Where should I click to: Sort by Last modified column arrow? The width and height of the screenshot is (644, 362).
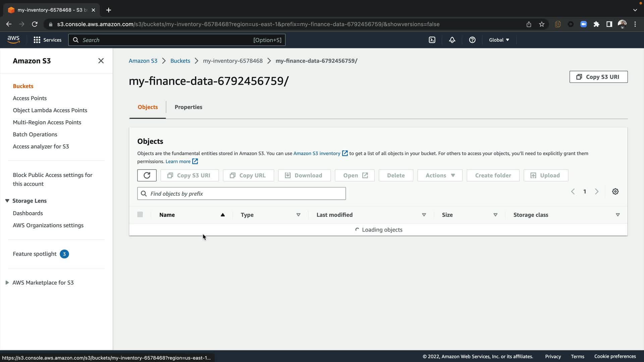click(424, 215)
